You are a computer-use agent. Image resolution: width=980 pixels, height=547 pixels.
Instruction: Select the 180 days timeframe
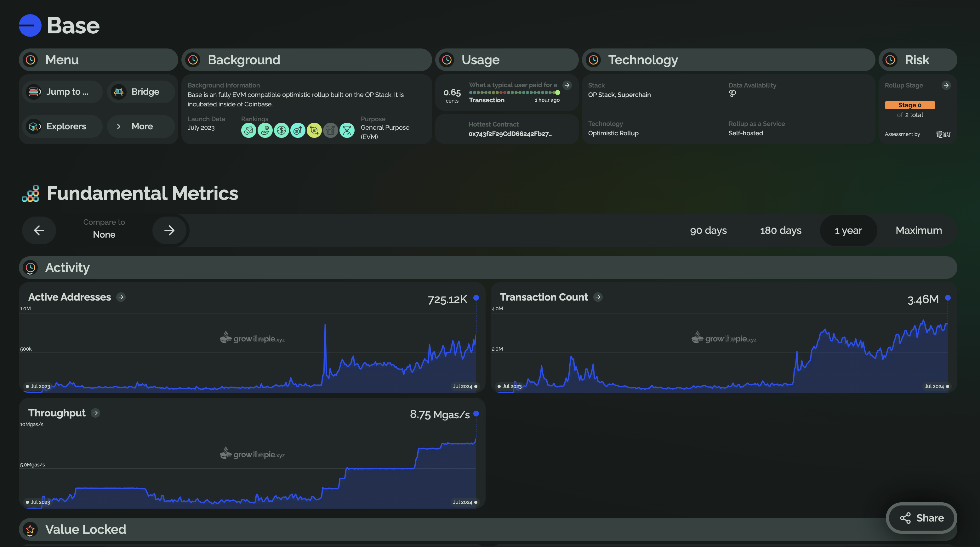pyautogui.click(x=780, y=230)
